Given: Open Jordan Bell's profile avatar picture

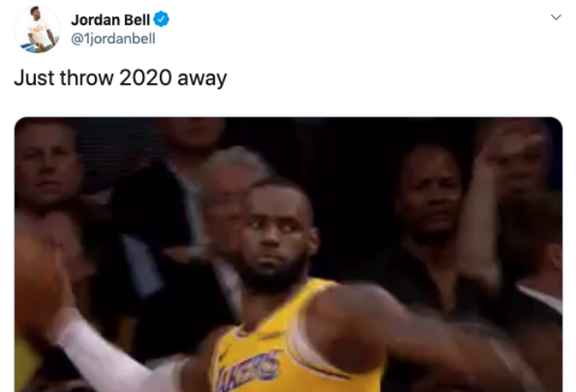Looking at the screenshot, I should pyautogui.click(x=37, y=30).
